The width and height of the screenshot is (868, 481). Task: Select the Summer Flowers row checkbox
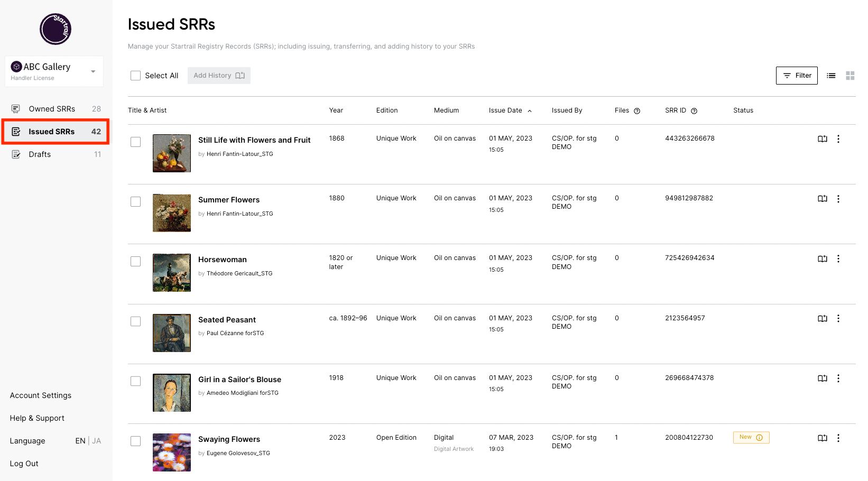coord(136,201)
